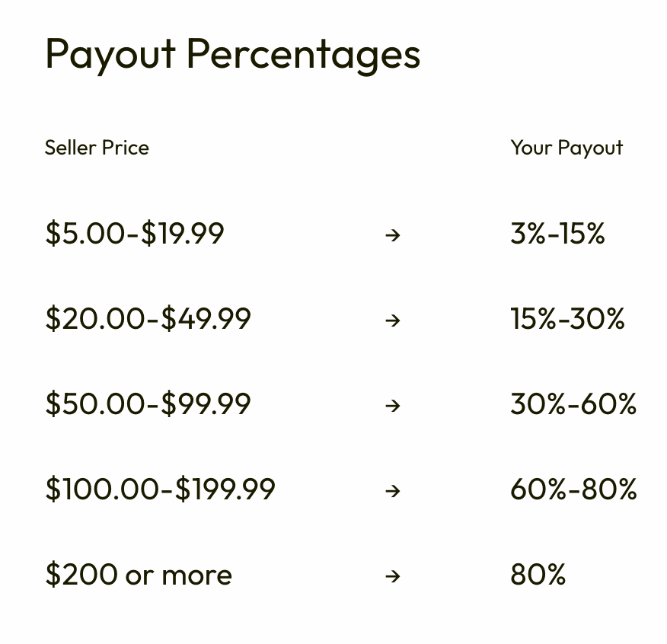Click the "$200 or more" price tier
The image size is (667, 644).
[139, 575]
